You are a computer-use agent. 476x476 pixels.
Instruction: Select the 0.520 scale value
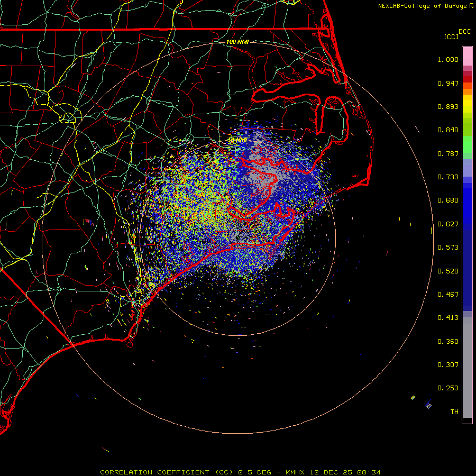[448, 271]
